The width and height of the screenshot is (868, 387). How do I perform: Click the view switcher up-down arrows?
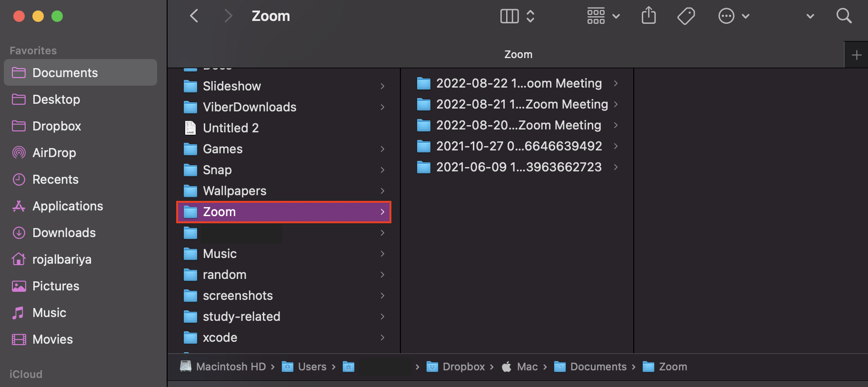[x=530, y=16]
